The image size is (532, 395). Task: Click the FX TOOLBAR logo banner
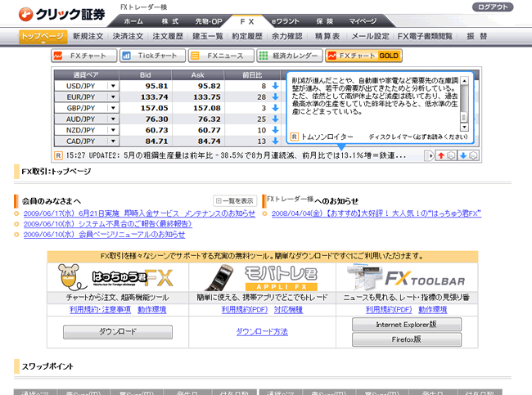click(x=407, y=277)
